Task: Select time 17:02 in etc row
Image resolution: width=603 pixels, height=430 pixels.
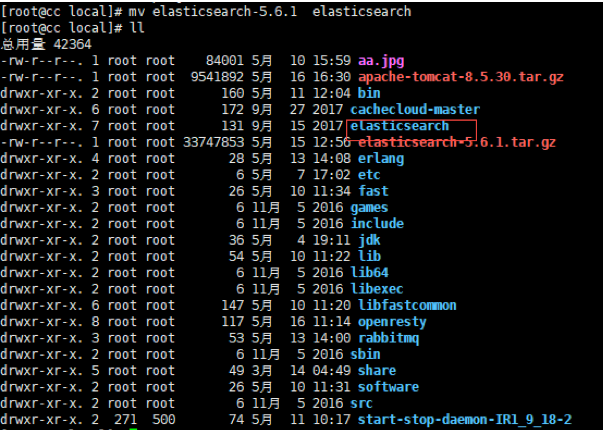Action: coord(331,175)
